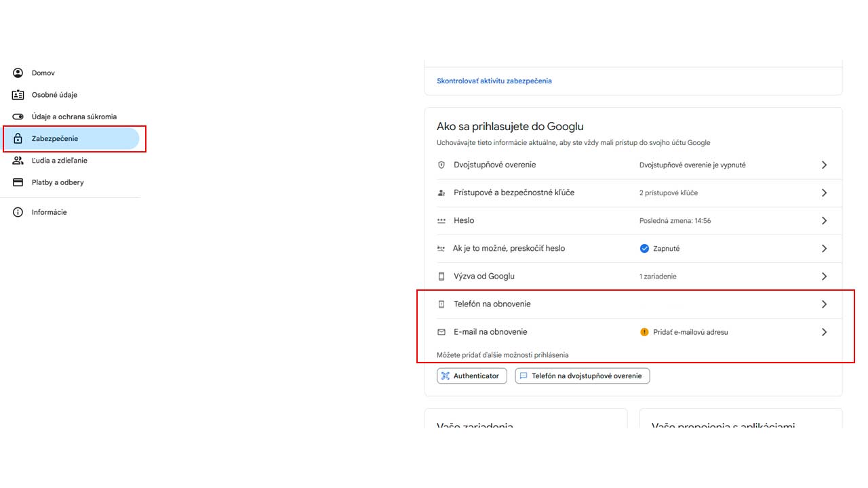Open the E-mail na obnovenie chevron arrow

pyautogui.click(x=824, y=332)
